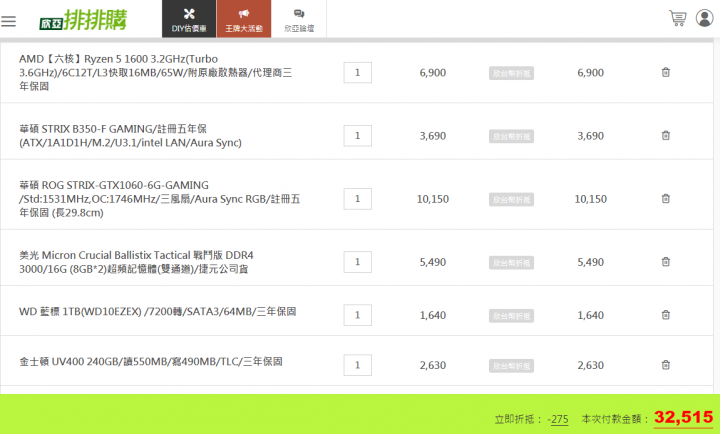The image size is (720, 434).
Task: Open the shopping cart
Action: coord(677,18)
